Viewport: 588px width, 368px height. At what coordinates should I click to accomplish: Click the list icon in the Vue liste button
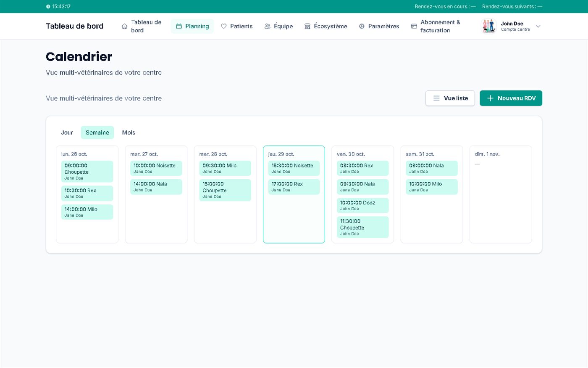point(436,98)
